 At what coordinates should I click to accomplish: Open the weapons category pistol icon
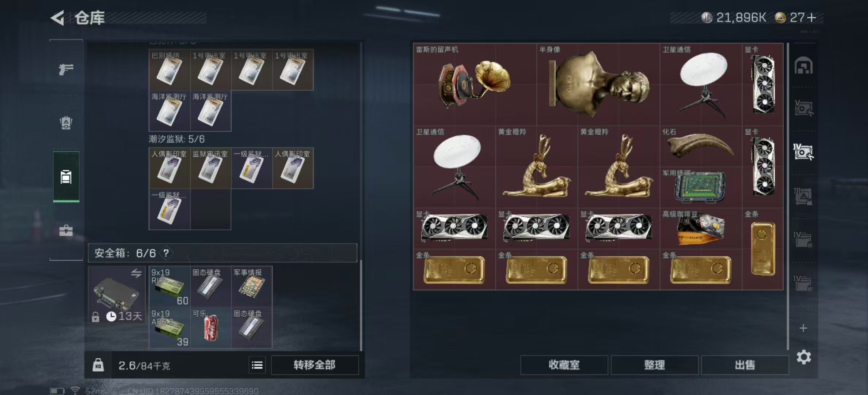[66, 69]
